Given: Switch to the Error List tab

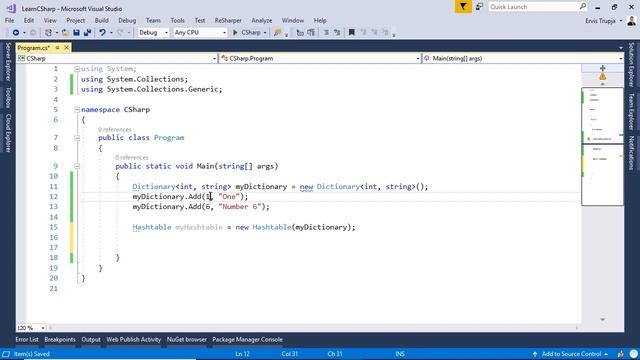Looking at the screenshot, I should click(27, 340).
